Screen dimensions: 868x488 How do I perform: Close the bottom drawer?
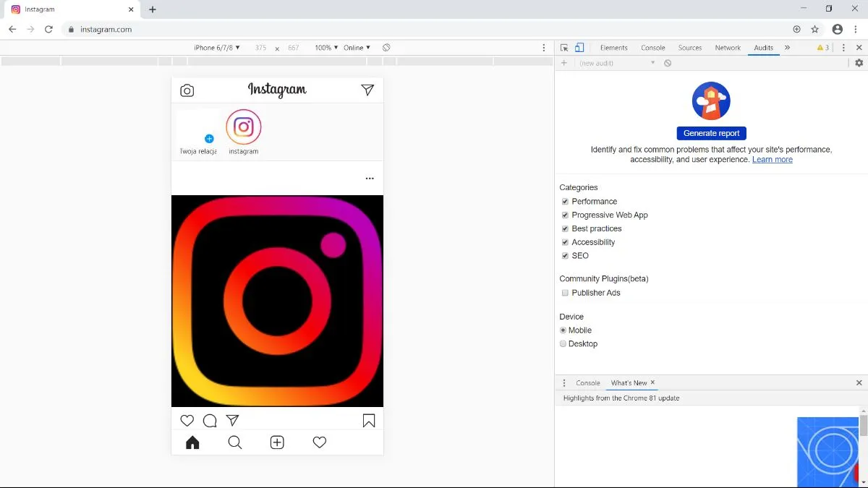coord(859,383)
